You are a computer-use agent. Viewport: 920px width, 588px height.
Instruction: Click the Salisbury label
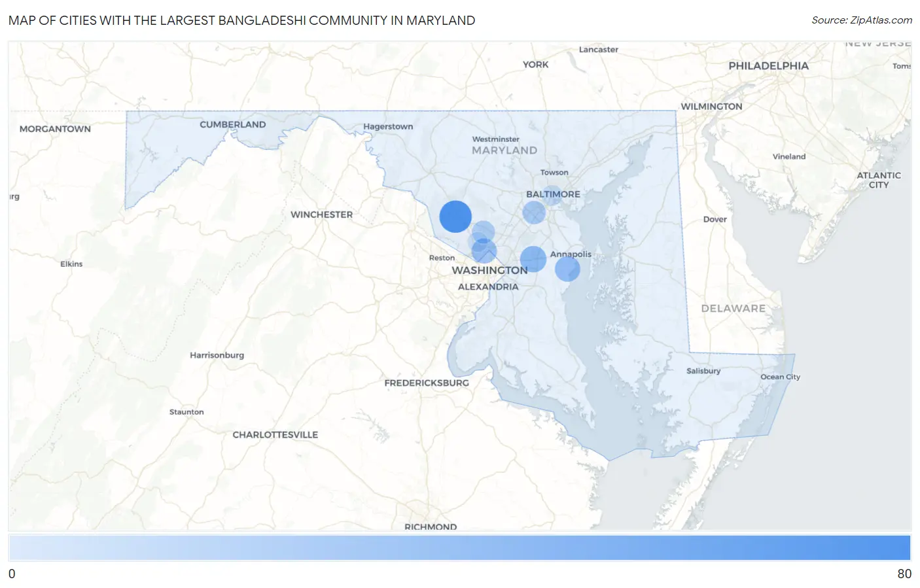[703, 371]
